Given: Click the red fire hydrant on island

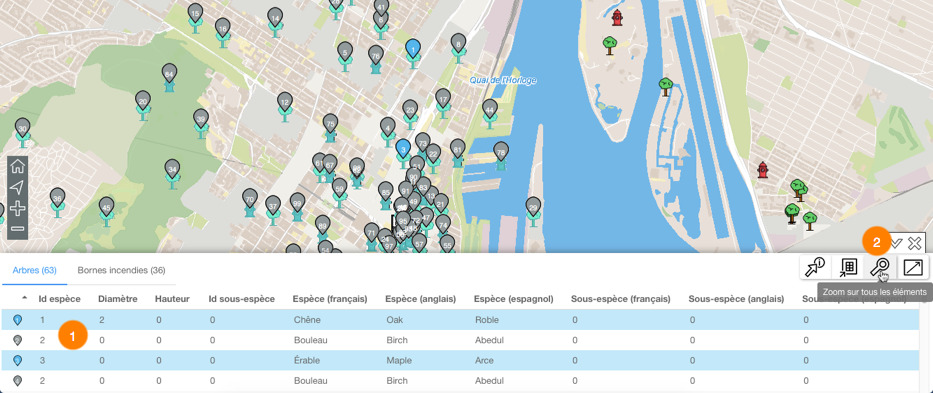Looking at the screenshot, I should [x=617, y=17].
